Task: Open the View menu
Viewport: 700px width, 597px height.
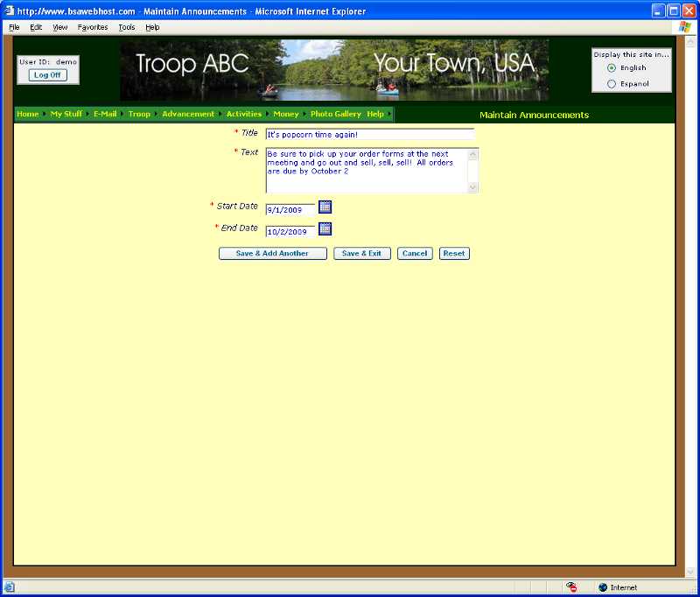Action: pos(59,27)
